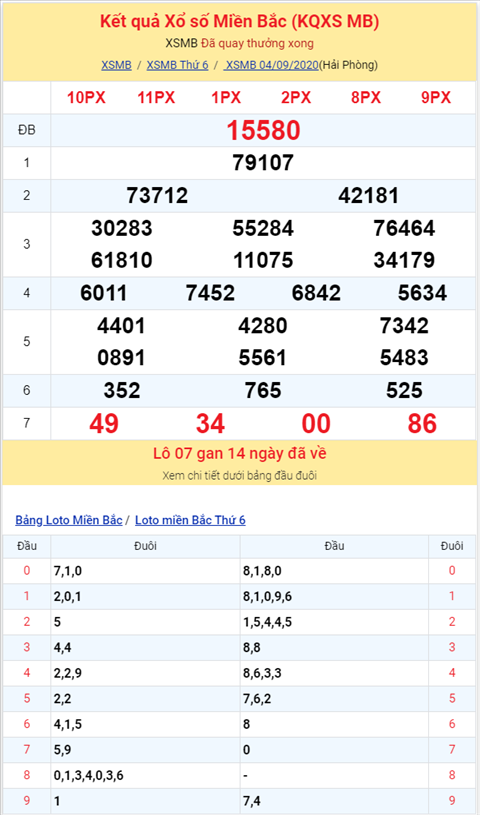The height and width of the screenshot is (815, 480).
Task: Click loto tail values '2,2,9'
Action: 68,673
